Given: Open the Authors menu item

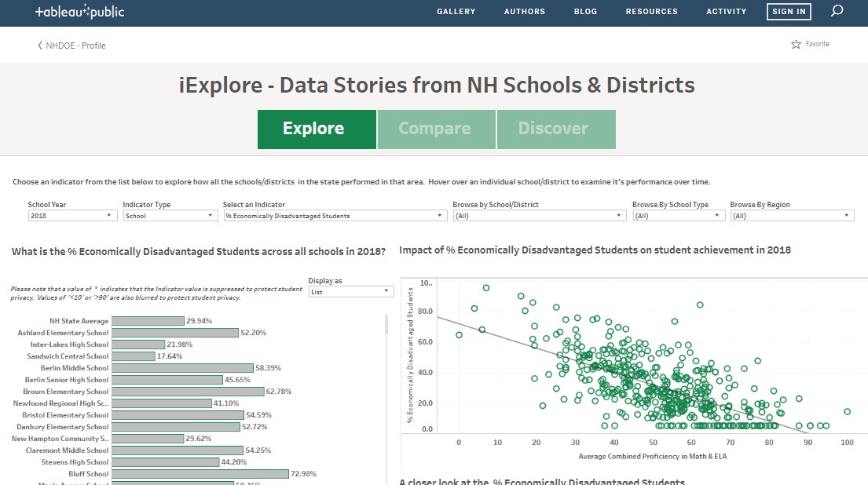Looking at the screenshot, I should 525,12.
